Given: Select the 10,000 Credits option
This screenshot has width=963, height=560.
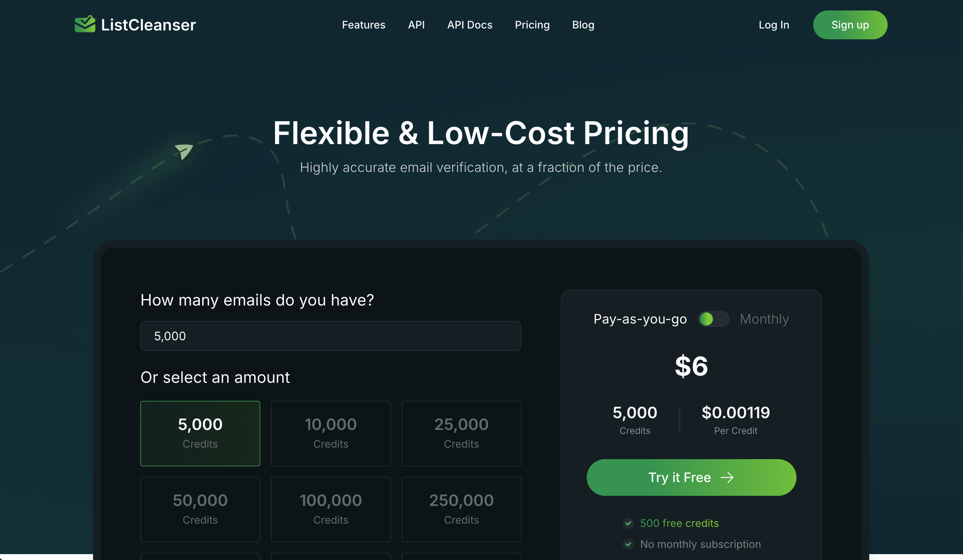Looking at the screenshot, I should click(331, 433).
